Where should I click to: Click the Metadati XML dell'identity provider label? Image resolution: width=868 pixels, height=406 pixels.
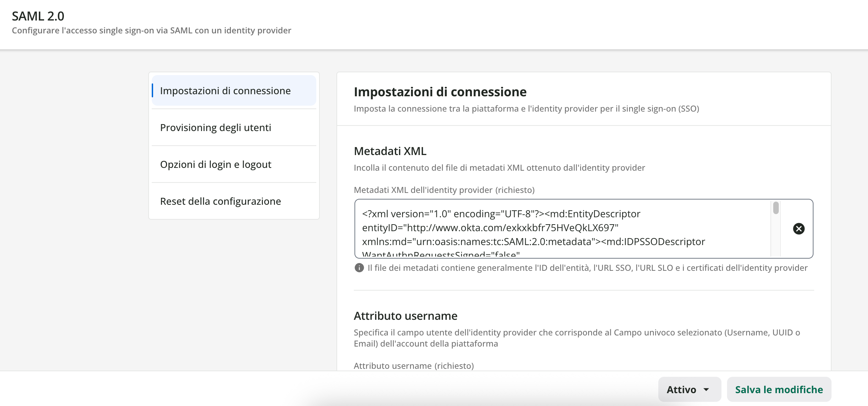[444, 190]
